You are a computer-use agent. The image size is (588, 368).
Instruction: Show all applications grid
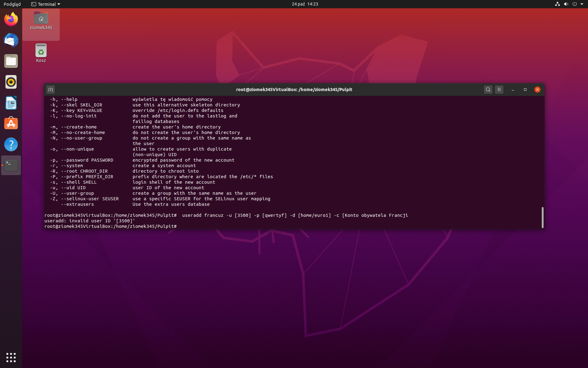point(11,357)
